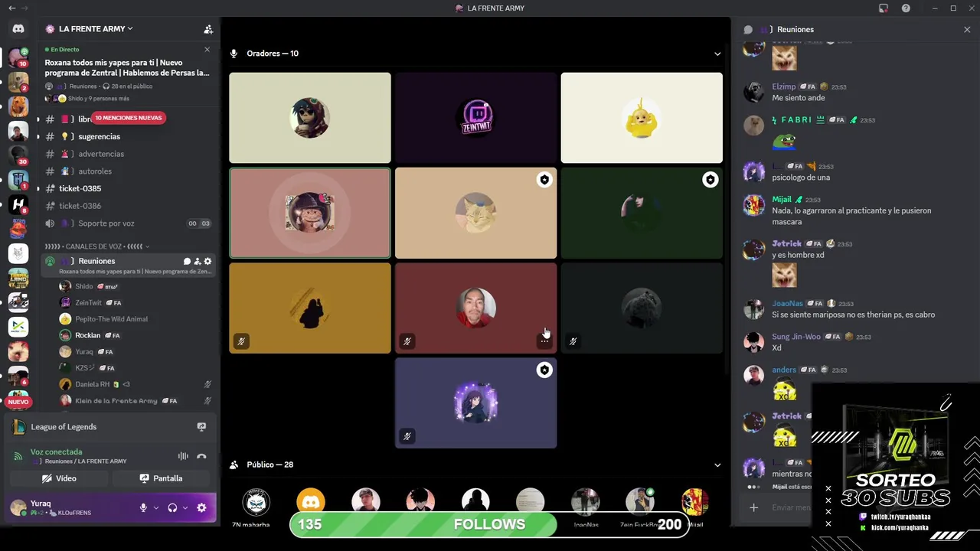980x551 pixels.
Task: Open the black H server with 8 badge
Action: [18, 204]
